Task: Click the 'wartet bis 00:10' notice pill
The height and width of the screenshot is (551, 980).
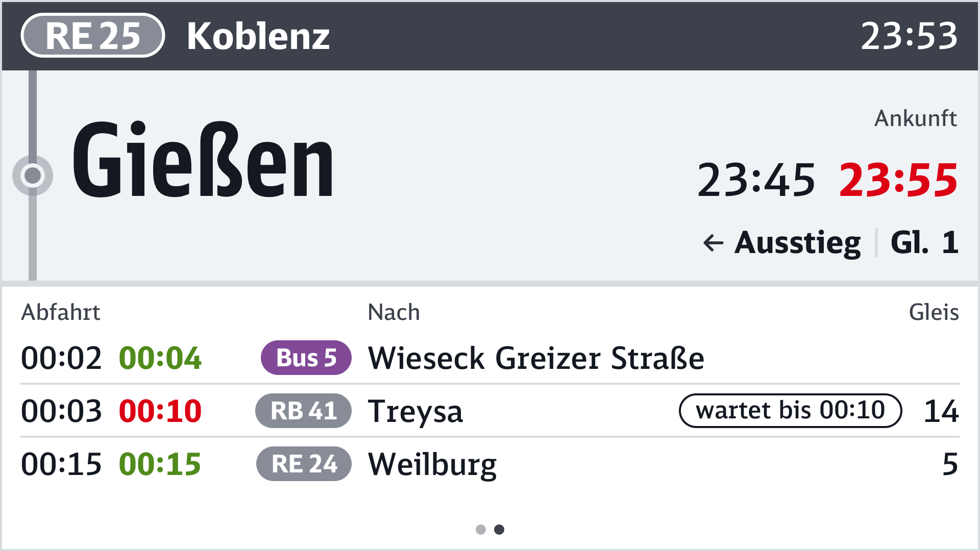Action: click(x=790, y=411)
